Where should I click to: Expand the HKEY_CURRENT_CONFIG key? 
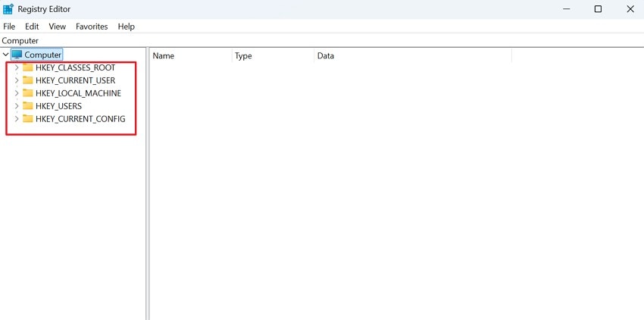click(x=17, y=119)
